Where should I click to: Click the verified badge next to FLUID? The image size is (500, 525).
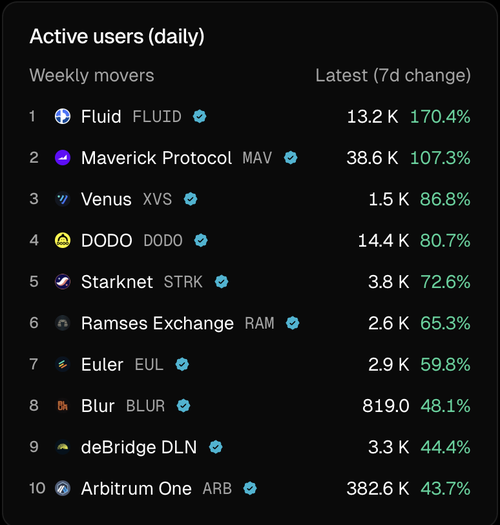(200, 117)
